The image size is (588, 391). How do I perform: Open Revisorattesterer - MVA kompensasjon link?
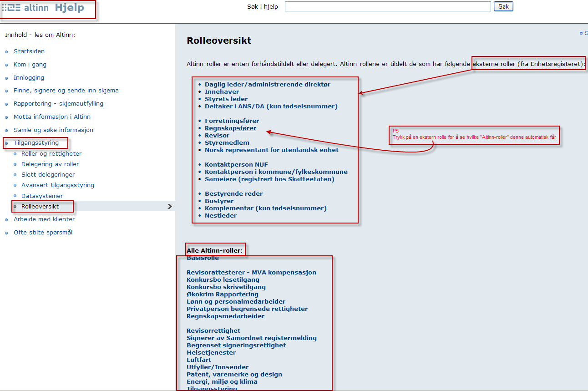(251, 273)
